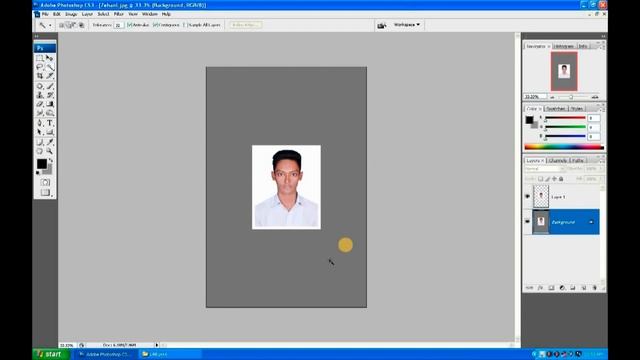
Task: Add layer style using fx icon
Action: tap(540, 288)
